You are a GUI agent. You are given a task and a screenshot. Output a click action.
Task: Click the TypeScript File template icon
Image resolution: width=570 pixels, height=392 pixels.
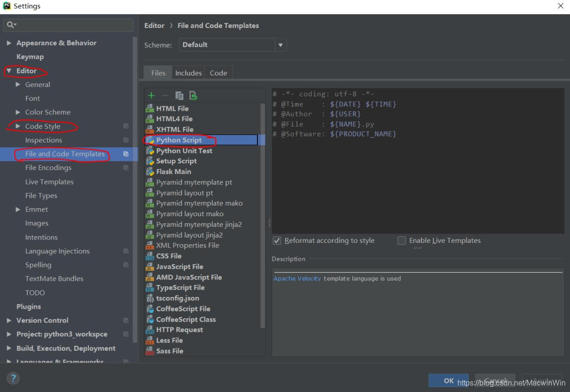click(x=150, y=287)
